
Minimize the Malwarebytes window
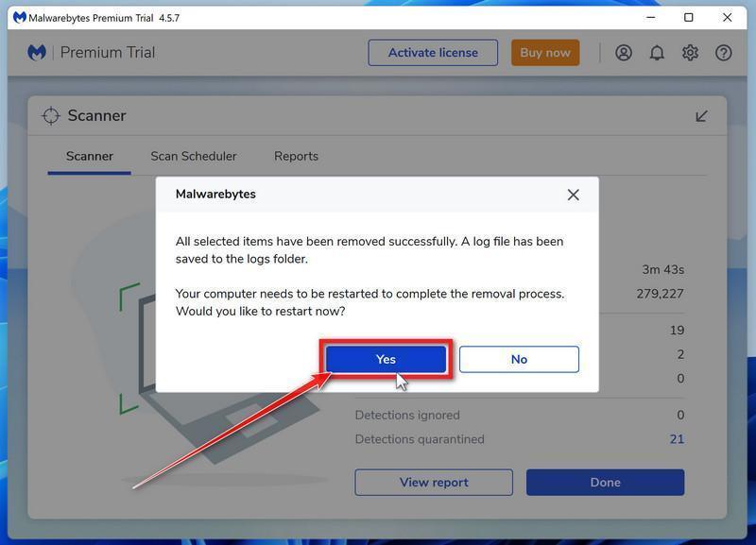coord(650,18)
